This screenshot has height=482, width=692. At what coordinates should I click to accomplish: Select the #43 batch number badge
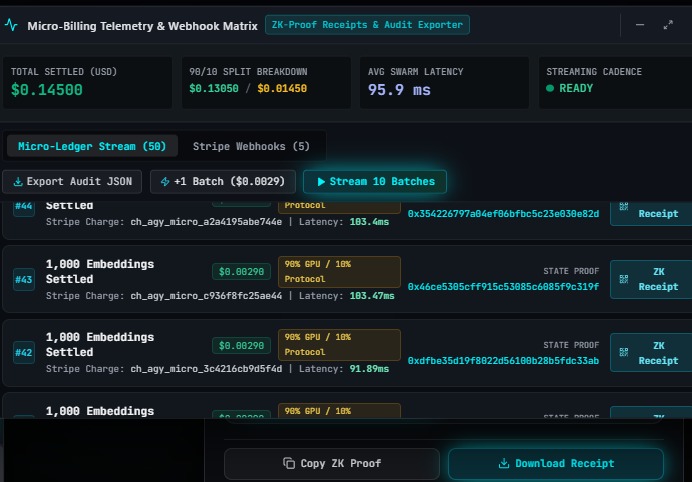[24, 279]
